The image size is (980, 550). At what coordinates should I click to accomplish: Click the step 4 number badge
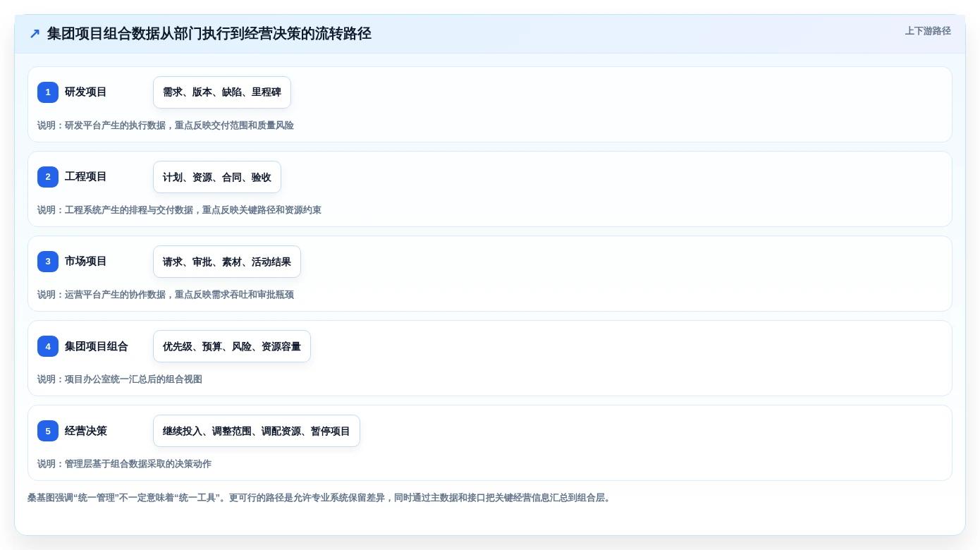click(48, 346)
